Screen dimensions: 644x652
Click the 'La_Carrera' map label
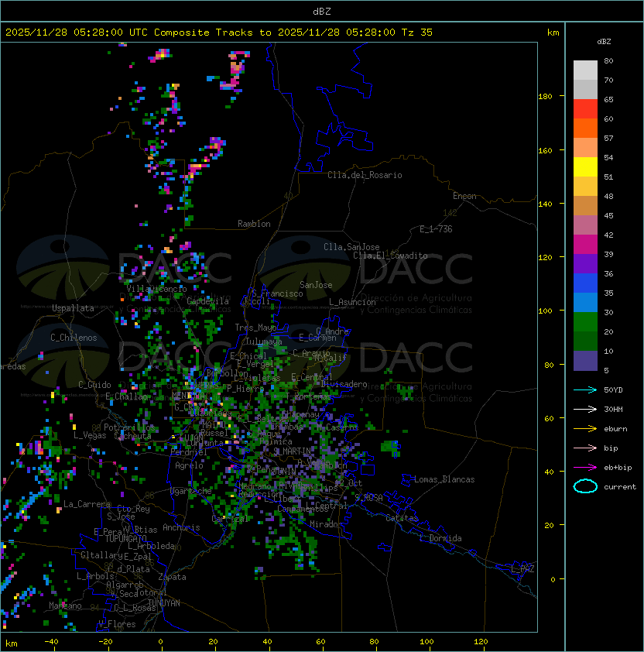(x=87, y=504)
